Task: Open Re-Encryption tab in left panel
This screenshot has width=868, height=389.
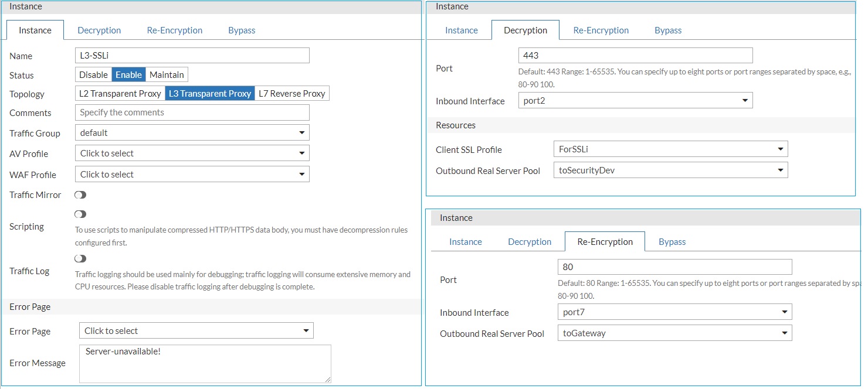Action: point(175,30)
